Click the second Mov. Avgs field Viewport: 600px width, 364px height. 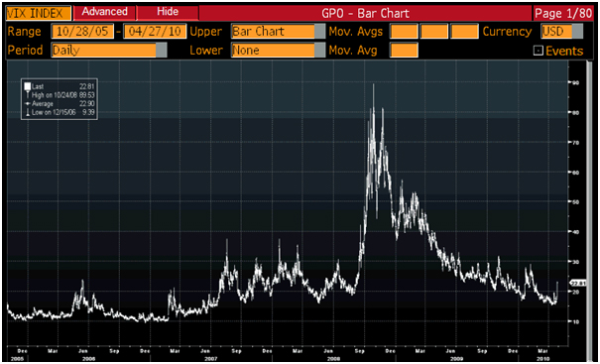coord(434,32)
